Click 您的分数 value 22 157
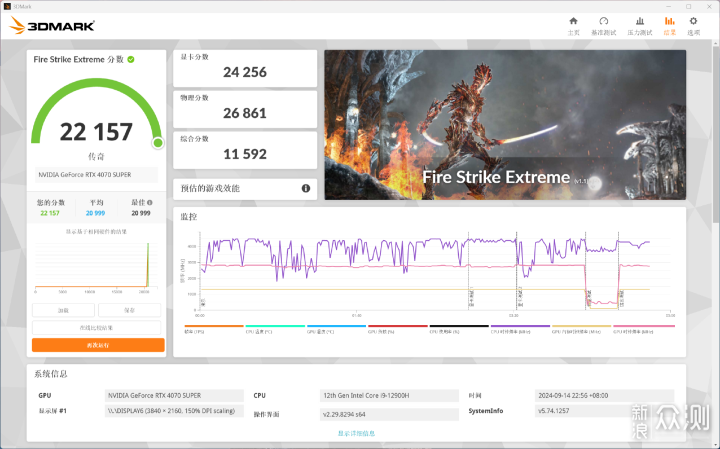 50,213
